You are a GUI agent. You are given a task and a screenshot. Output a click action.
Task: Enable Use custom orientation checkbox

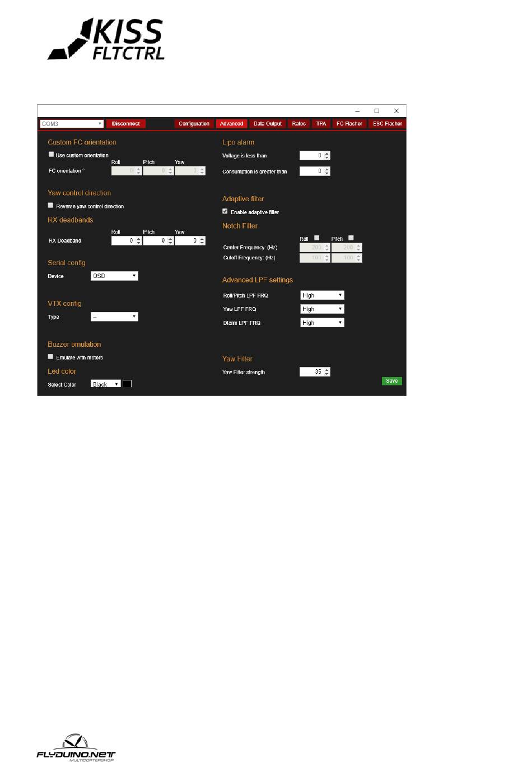click(51, 154)
